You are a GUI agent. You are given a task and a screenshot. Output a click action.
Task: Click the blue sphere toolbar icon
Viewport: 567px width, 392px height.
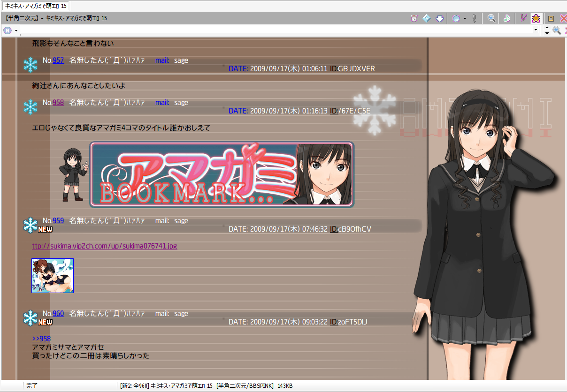click(x=456, y=18)
